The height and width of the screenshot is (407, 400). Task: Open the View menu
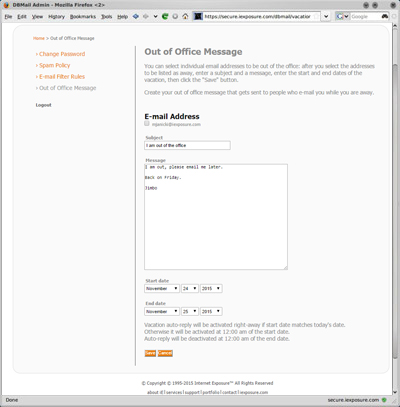[x=37, y=17]
